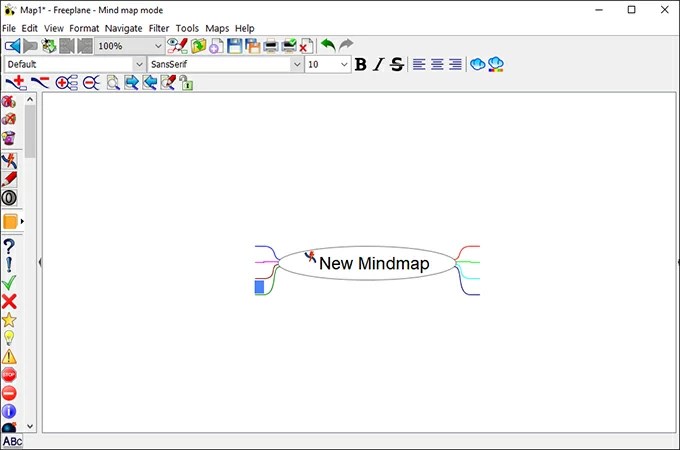Click the grey redo arrow

[x=346, y=45]
